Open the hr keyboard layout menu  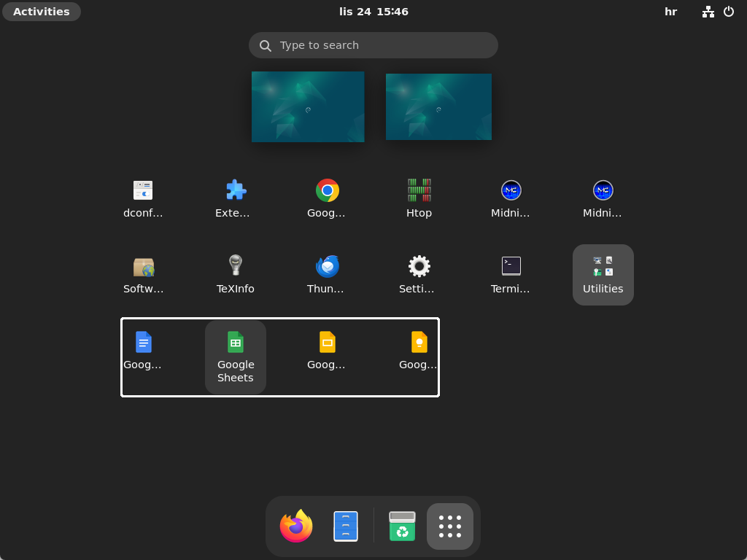pos(671,12)
